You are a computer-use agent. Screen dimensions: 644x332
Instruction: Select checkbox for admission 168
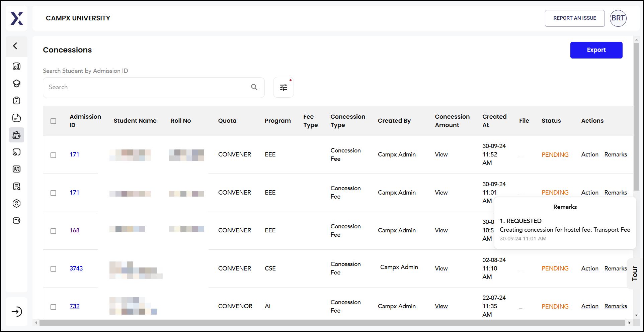(x=53, y=231)
